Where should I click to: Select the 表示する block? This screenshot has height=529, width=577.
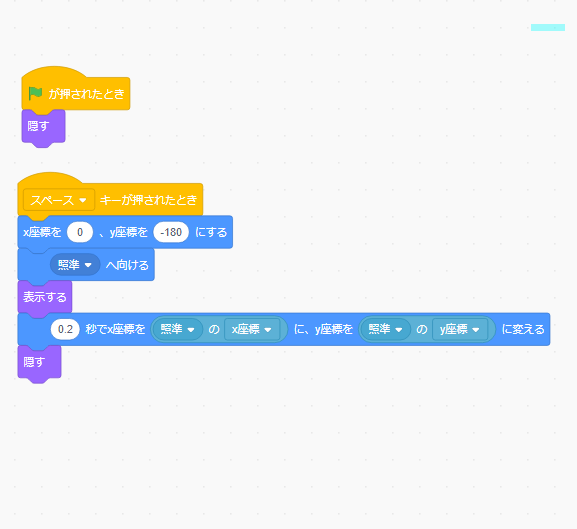pyautogui.click(x=45, y=297)
